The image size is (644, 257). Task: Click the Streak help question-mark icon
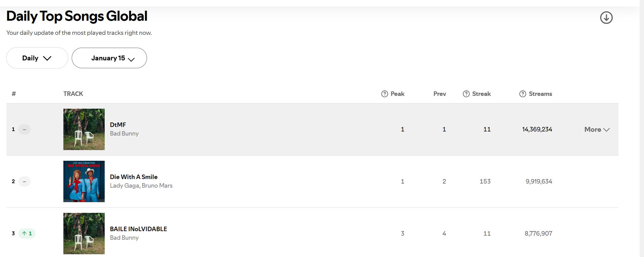[x=466, y=94]
